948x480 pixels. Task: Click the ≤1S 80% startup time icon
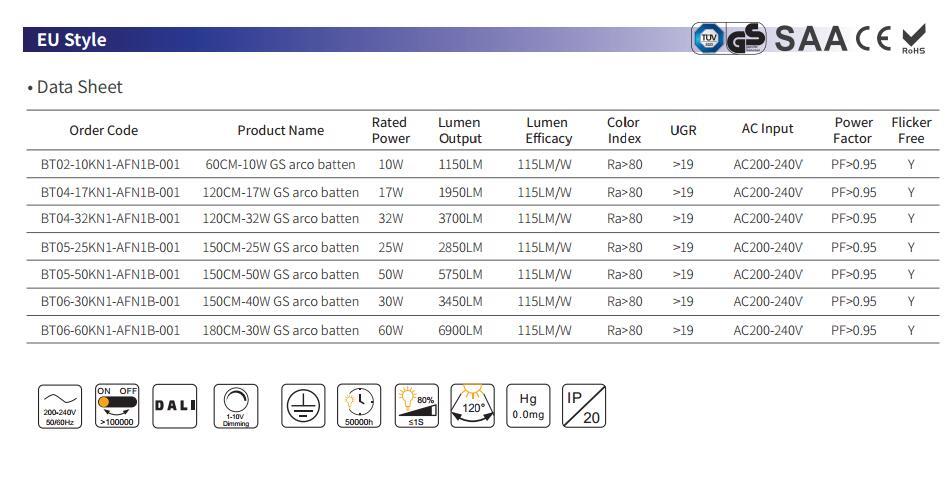[416, 406]
